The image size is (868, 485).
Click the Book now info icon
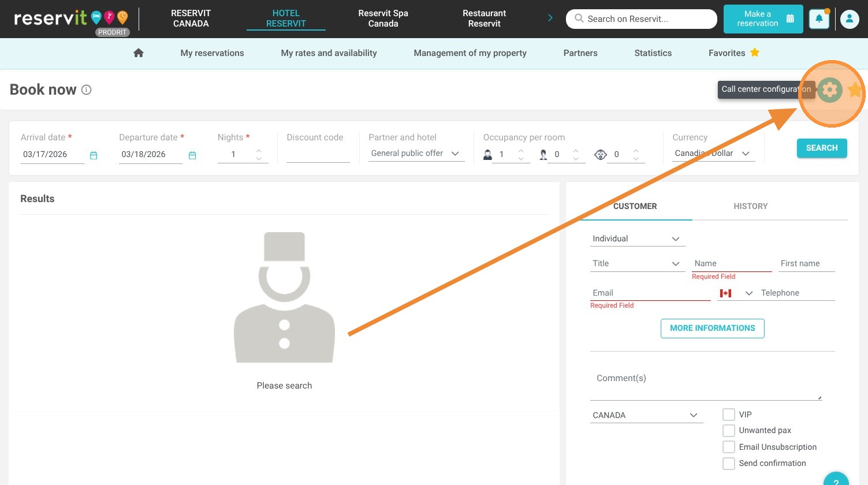[x=87, y=89]
